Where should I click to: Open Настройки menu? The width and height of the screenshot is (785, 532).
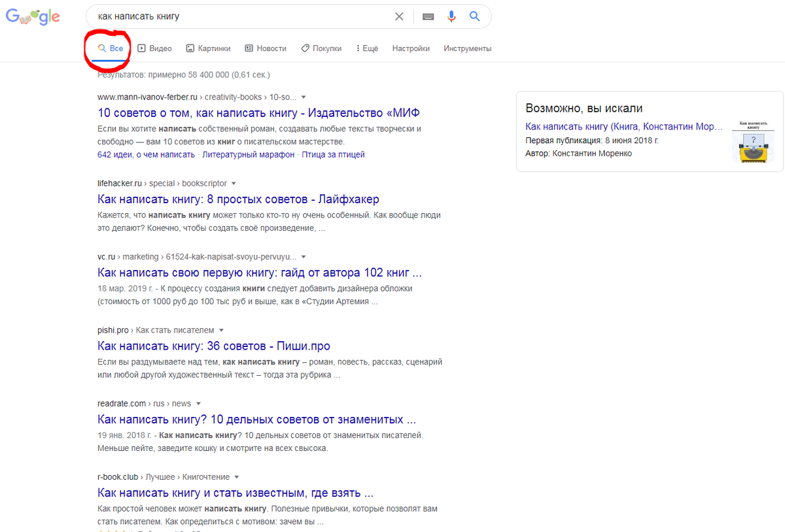coord(411,48)
